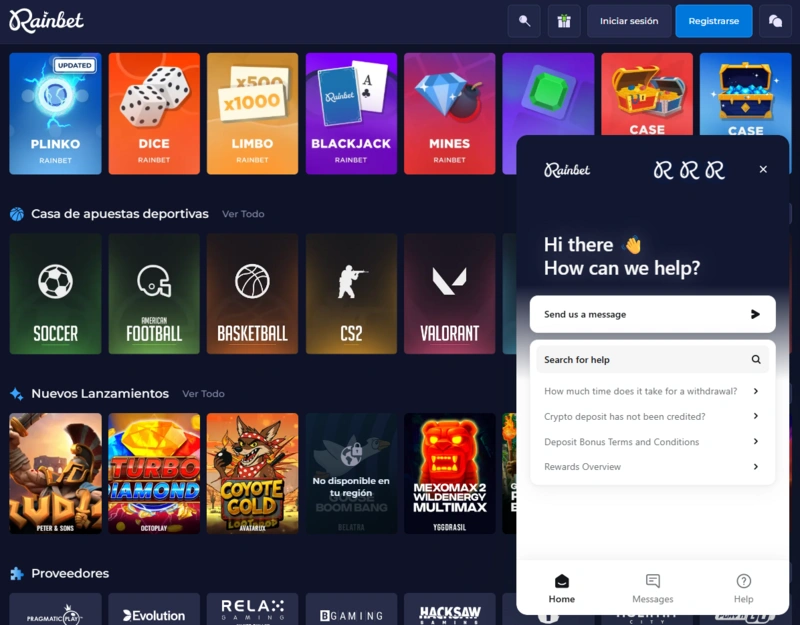Click the Registrarse button

(713, 21)
